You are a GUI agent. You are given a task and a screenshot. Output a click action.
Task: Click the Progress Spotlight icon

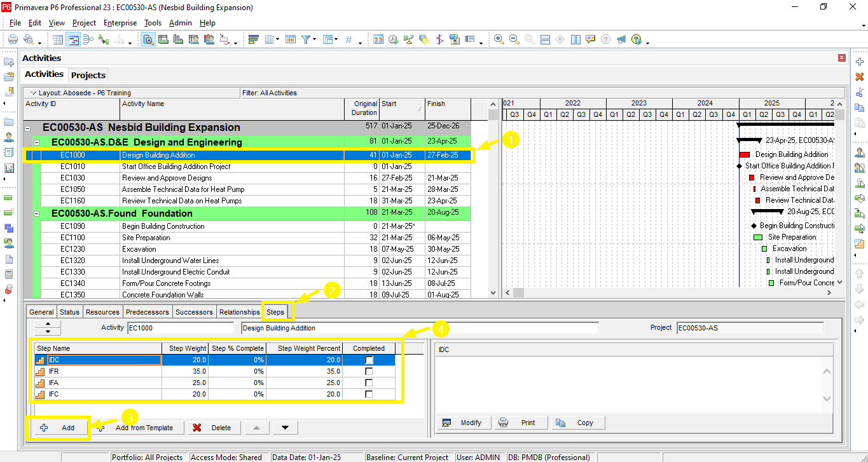coord(424,39)
